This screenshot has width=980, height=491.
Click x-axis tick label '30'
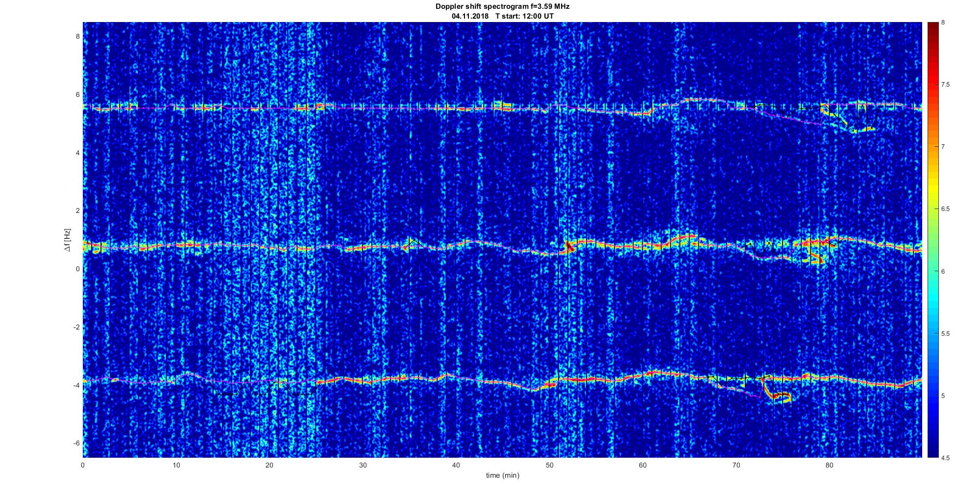(363, 465)
